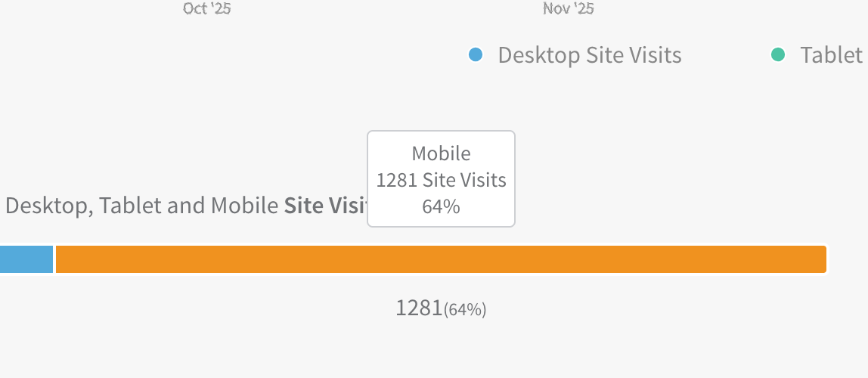Click the green Tablet legend dot

[778, 54]
